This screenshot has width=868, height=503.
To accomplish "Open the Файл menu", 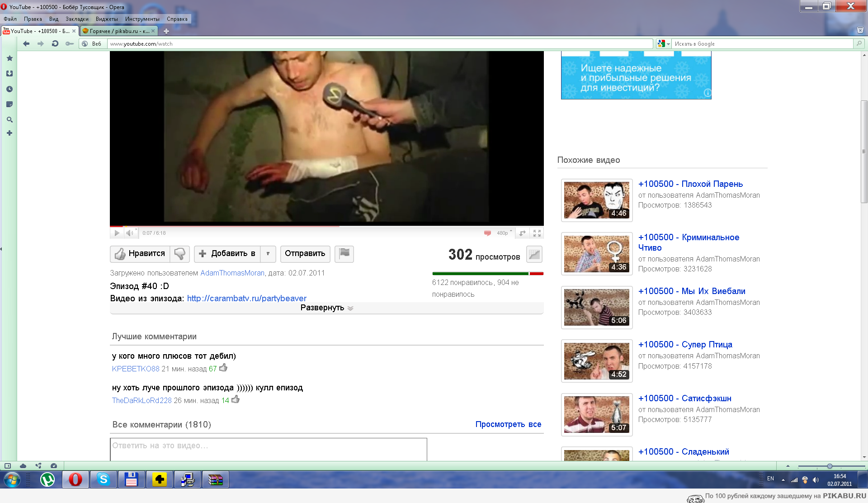I will click(10, 19).
